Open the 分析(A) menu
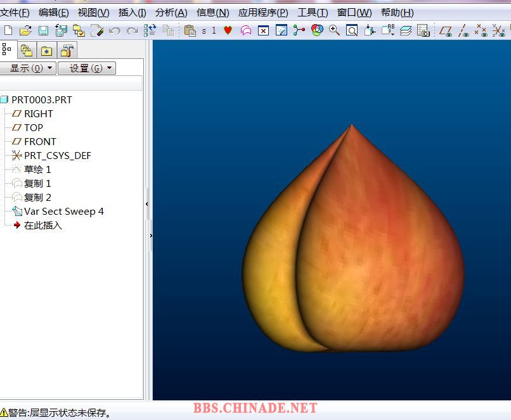Screen dimensions: 511x420 [x=171, y=13]
